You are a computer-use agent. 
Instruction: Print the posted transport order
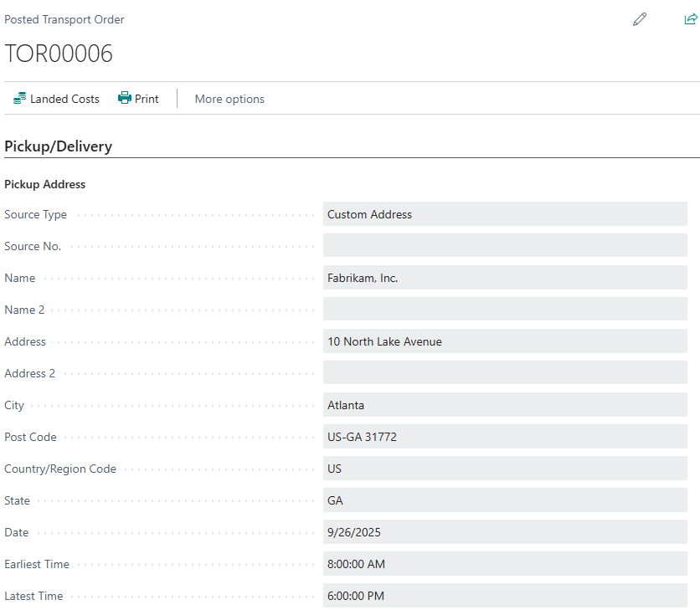147,99
